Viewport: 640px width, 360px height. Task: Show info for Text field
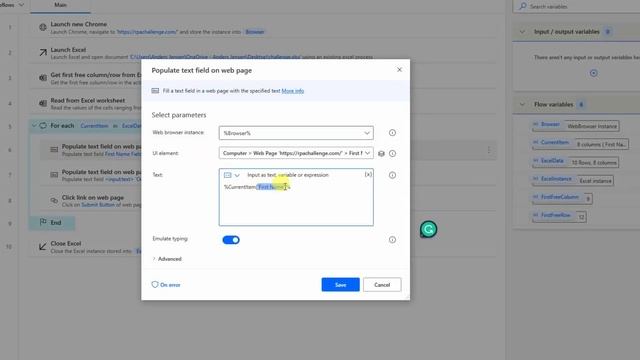392,175
